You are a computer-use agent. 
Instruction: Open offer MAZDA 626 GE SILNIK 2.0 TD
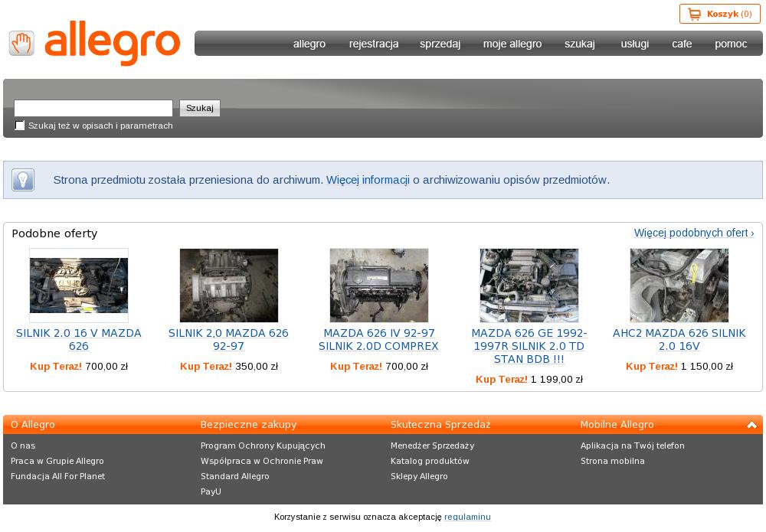pyautogui.click(x=529, y=346)
